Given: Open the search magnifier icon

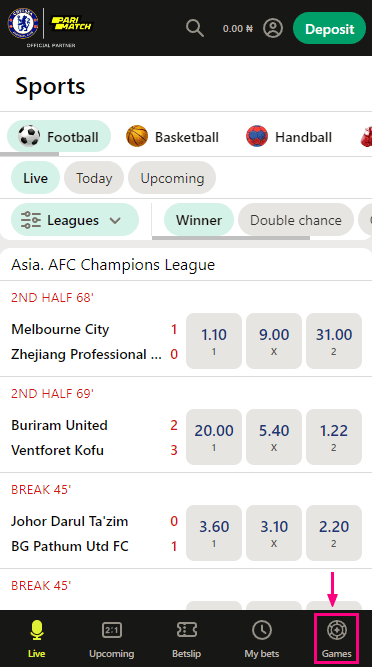Looking at the screenshot, I should (195, 28).
